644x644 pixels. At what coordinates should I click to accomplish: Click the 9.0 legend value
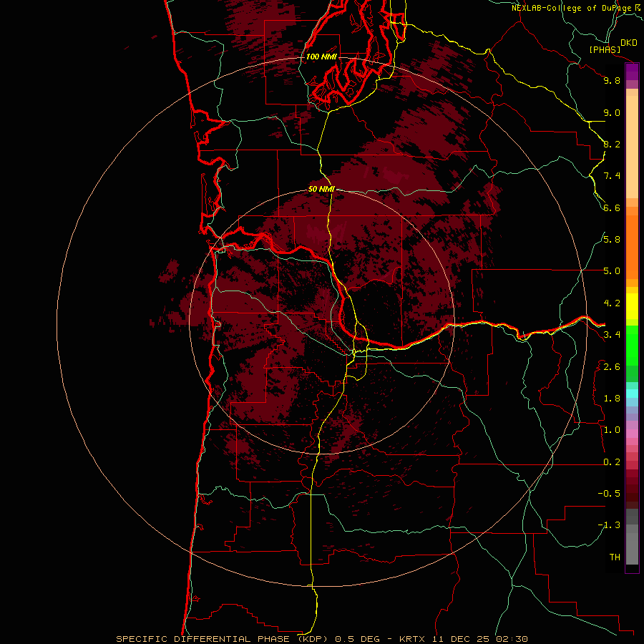click(612, 112)
